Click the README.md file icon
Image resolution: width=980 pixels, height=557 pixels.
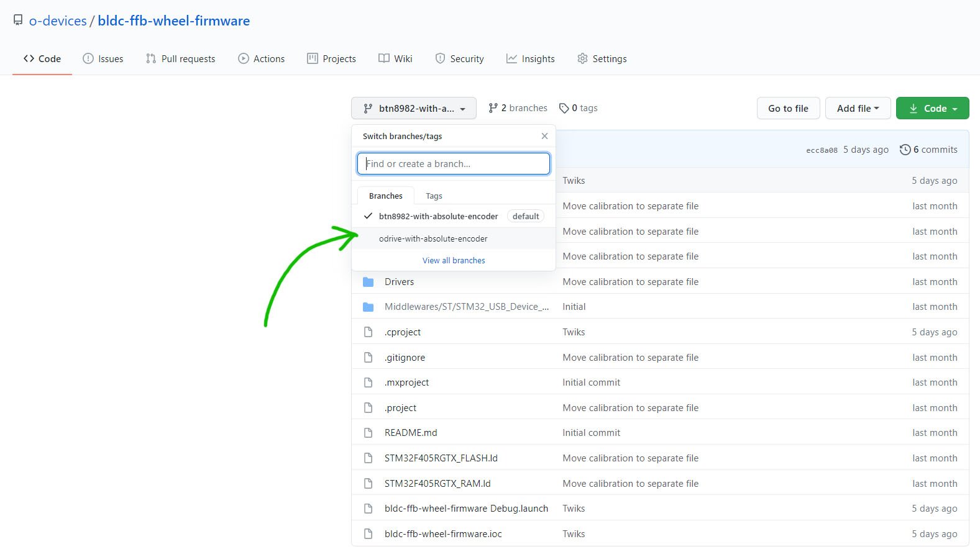368,433
